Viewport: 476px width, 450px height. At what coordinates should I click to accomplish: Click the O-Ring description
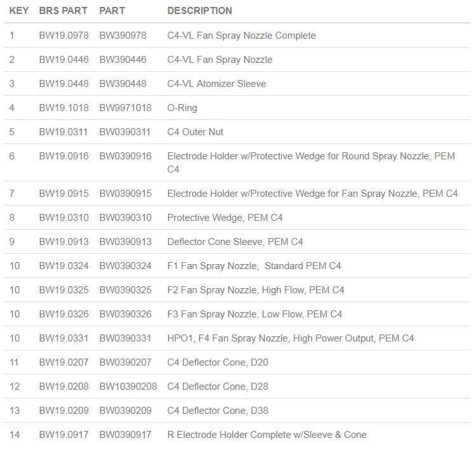182,108
